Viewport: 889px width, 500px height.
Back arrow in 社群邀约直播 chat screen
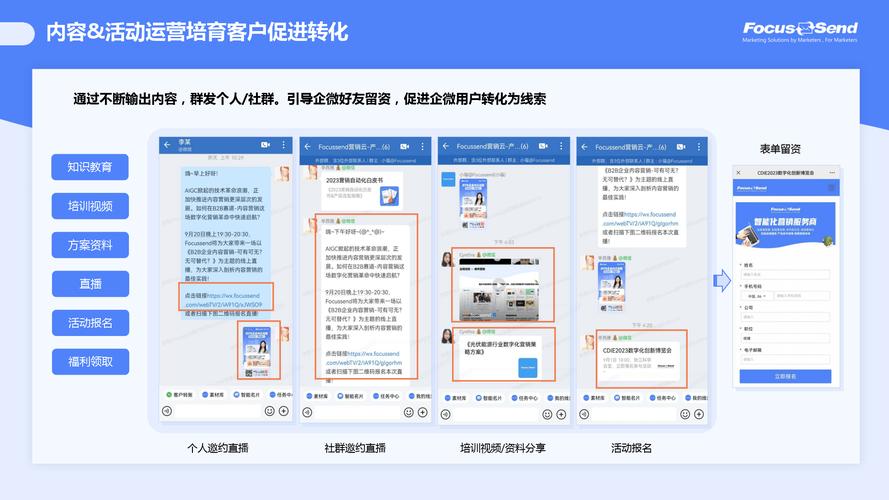(x=307, y=146)
